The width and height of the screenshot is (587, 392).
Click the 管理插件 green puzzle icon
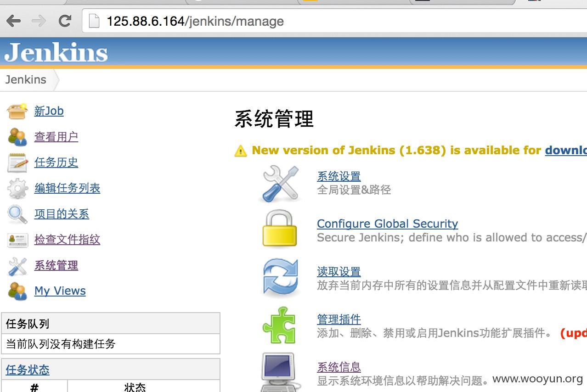pos(279,325)
